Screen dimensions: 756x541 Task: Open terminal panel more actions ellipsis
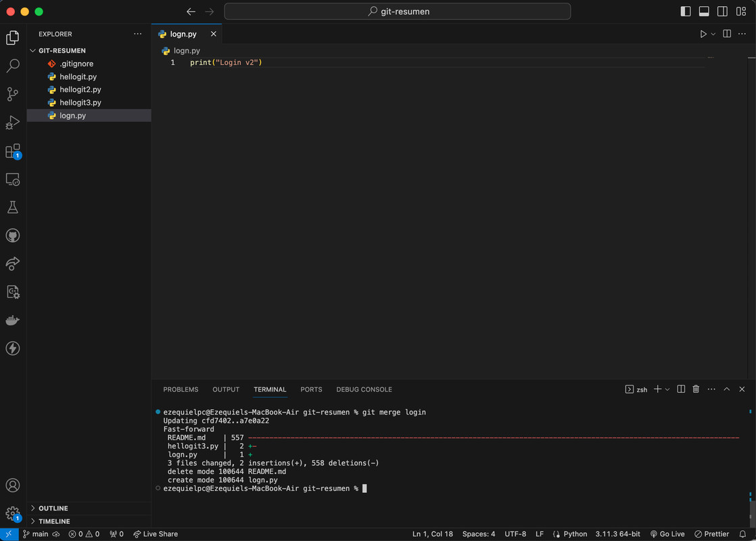(x=711, y=389)
